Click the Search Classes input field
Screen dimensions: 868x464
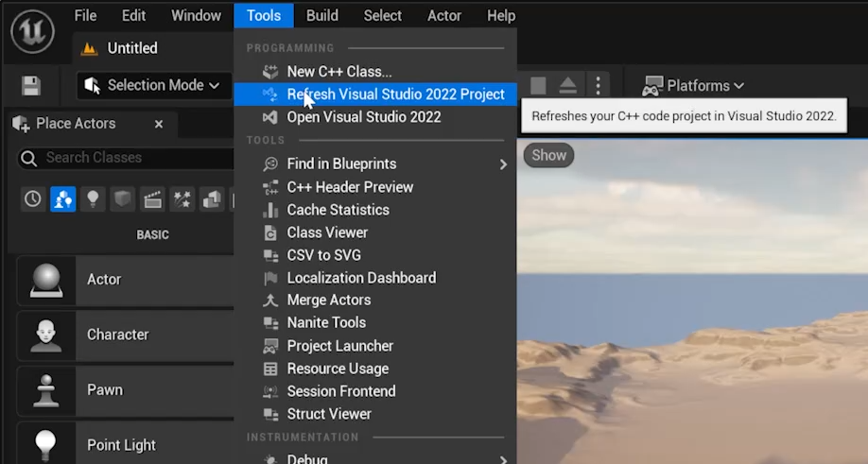point(126,158)
